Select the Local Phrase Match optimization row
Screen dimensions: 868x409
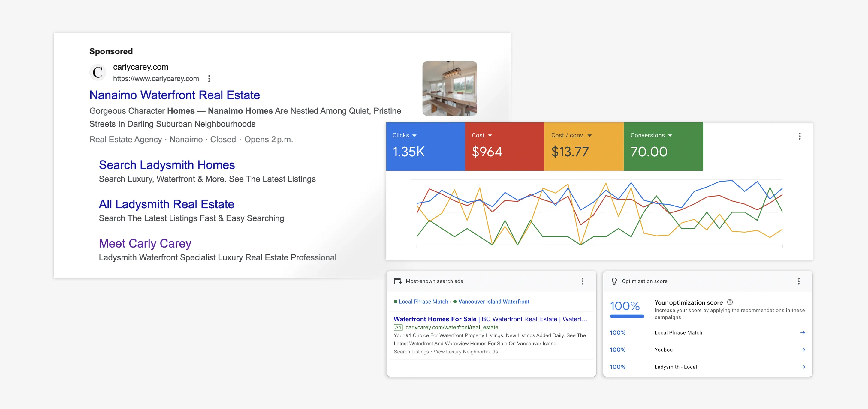click(x=708, y=332)
